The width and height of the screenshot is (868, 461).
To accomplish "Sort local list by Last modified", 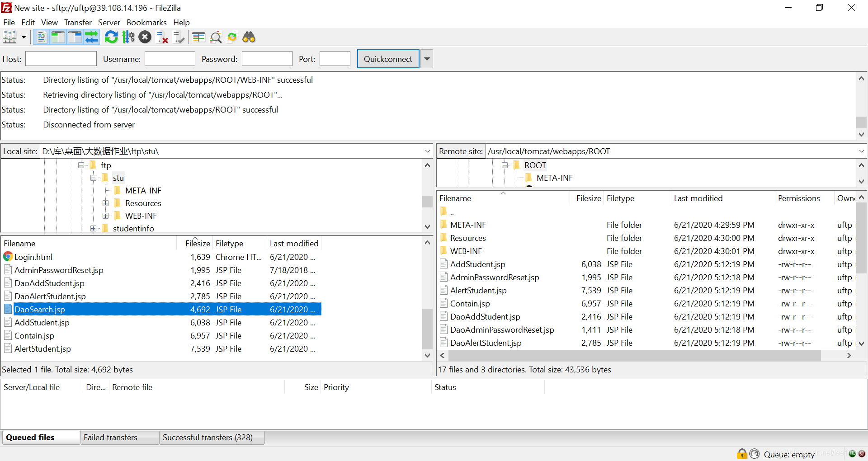I will tap(294, 243).
